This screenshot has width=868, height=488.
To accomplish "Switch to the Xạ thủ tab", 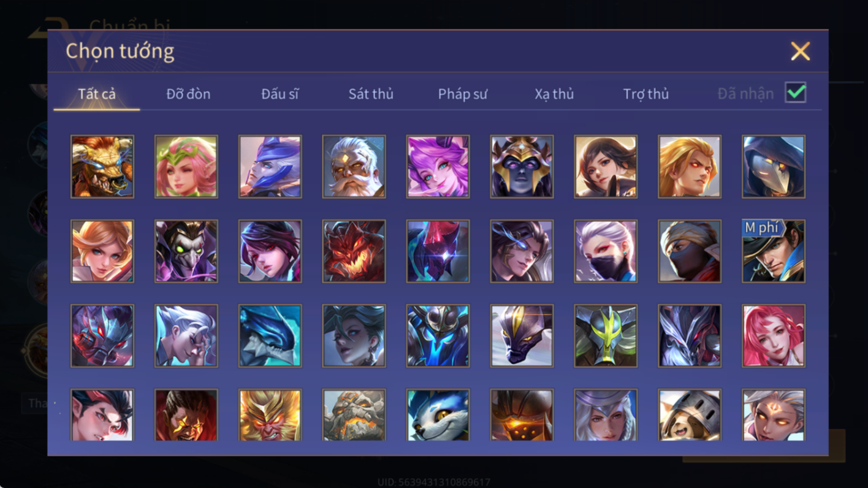I will click(x=554, y=94).
